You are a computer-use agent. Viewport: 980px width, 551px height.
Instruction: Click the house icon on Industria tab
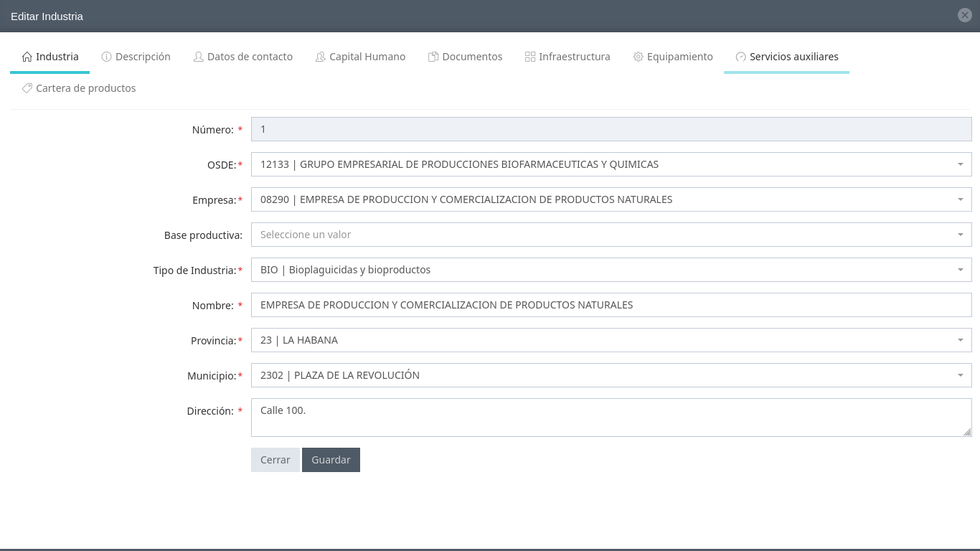click(x=27, y=57)
